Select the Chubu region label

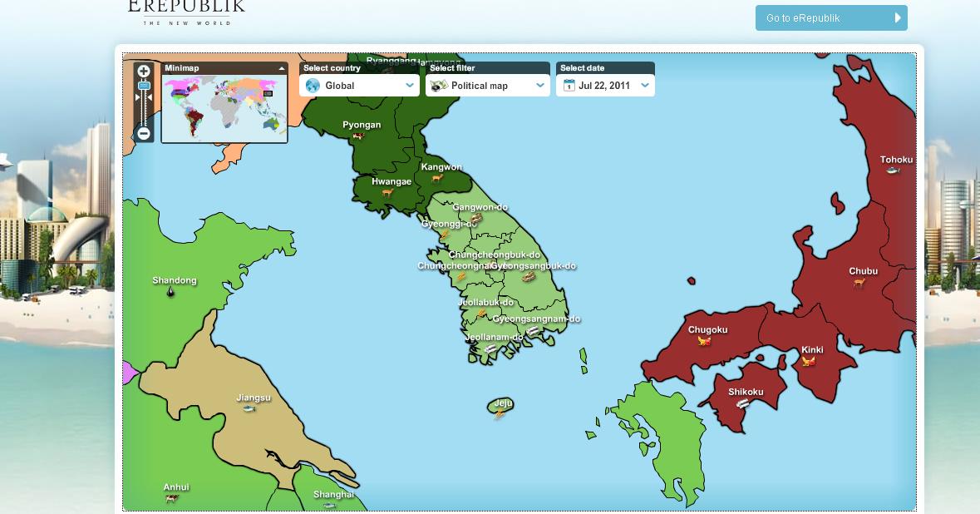[863, 271]
